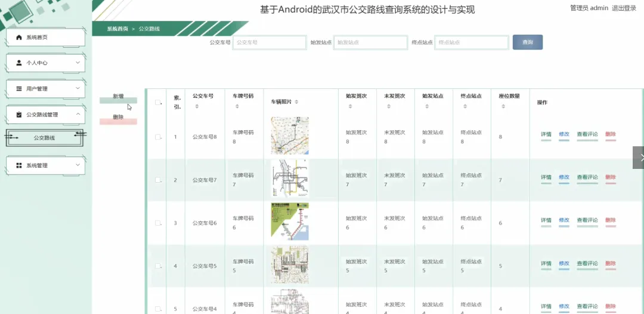This screenshot has width=644, height=314.
Task: Click the 查询 search button
Action: (527, 42)
